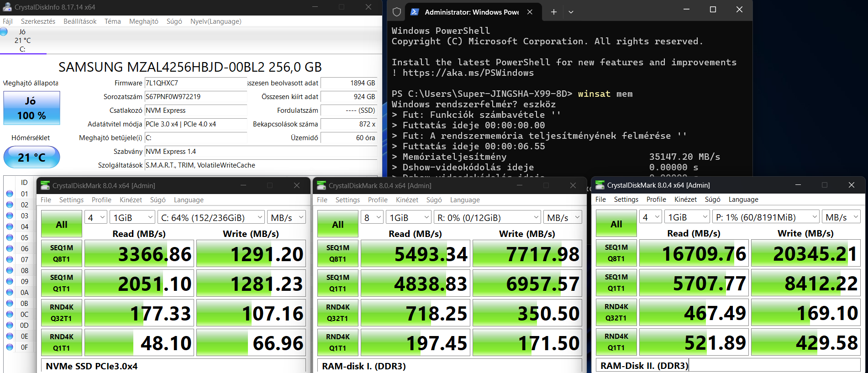Click the status orb next to SMART ID 09
868x373 pixels.
pos(10,281)
